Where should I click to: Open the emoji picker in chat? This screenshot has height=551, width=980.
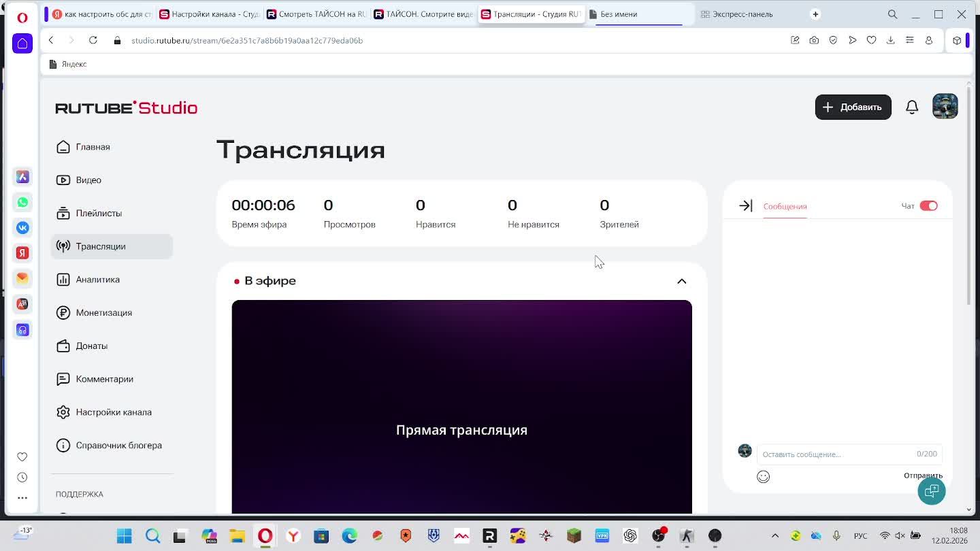(x=763, y=477)
